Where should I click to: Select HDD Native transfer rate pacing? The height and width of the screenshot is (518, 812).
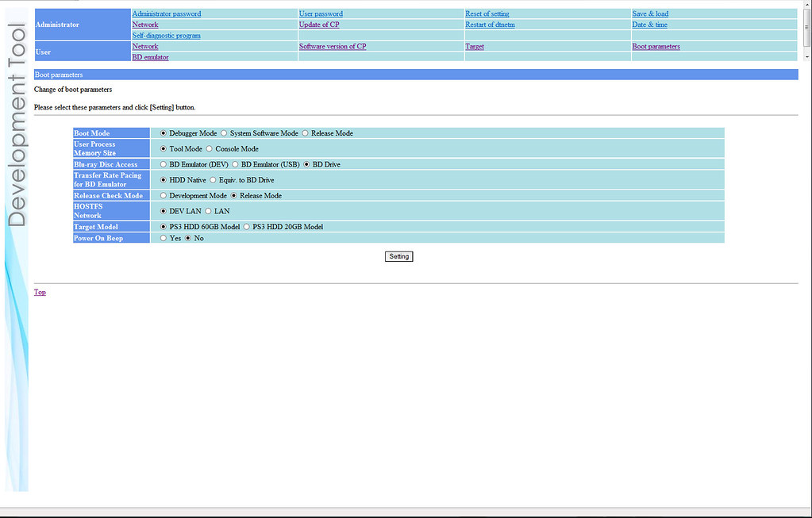[164, 180]
